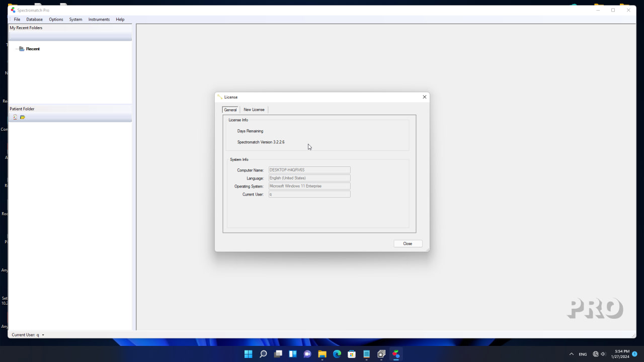Open the System menu

75,20
